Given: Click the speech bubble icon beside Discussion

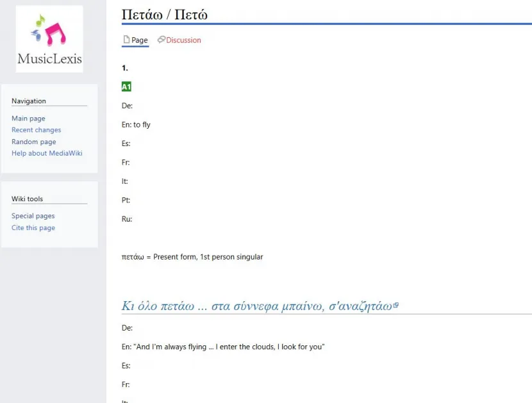Looking at the screenshot, I should click(x=161, y=40).
